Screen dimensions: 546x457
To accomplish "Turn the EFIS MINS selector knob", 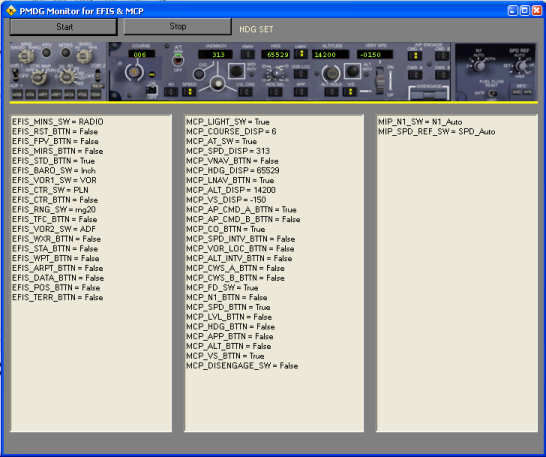I will tap(26, 56).
